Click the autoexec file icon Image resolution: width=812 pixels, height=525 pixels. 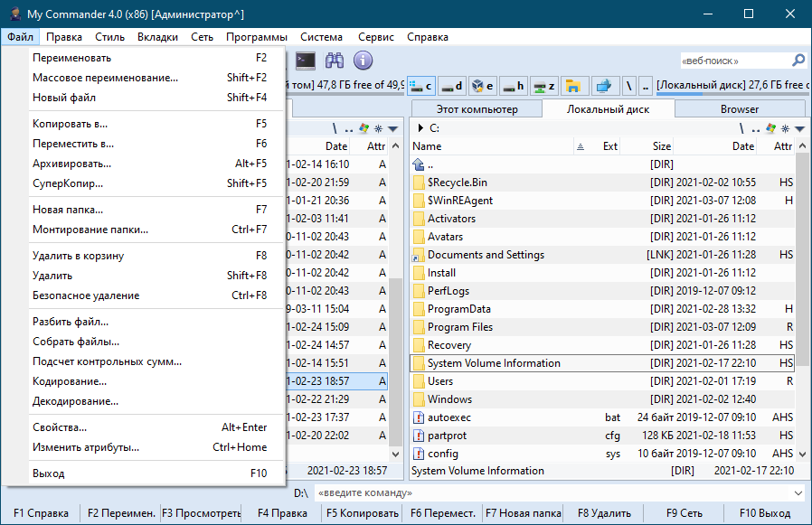[419, 417]
